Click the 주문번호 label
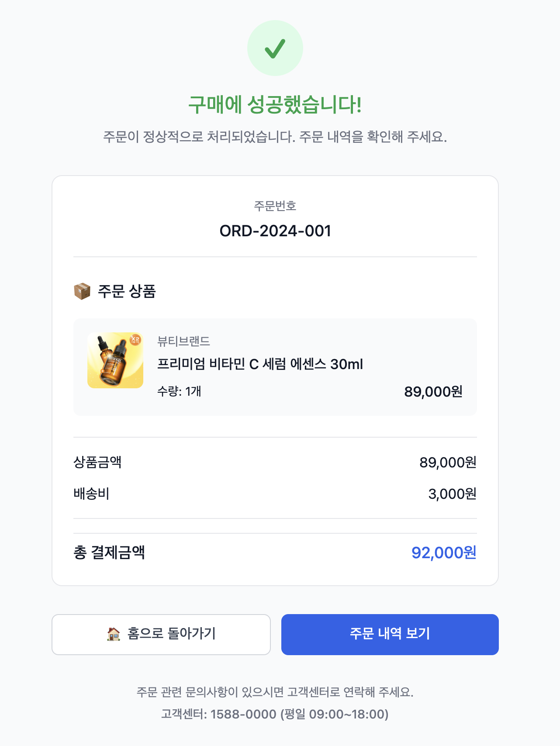The width and height of the screenshot is (560, 746). pos(275,206)
